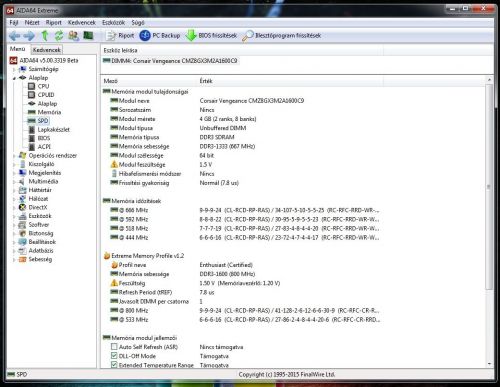
Task: Click the vertical scrollbar down arrow
Action: [489, 364]
